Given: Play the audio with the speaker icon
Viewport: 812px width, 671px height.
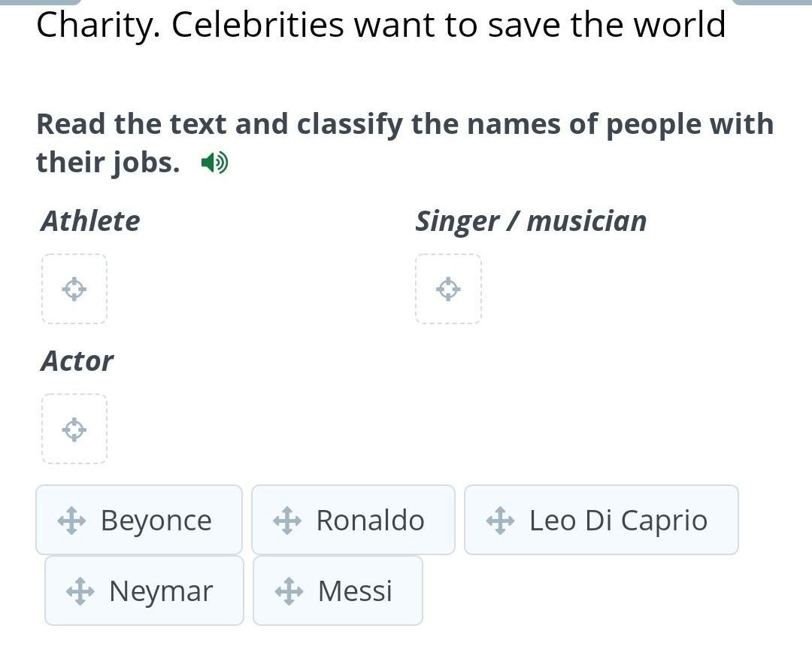Looking at the screenshot, I should click(x=215, y=162).
